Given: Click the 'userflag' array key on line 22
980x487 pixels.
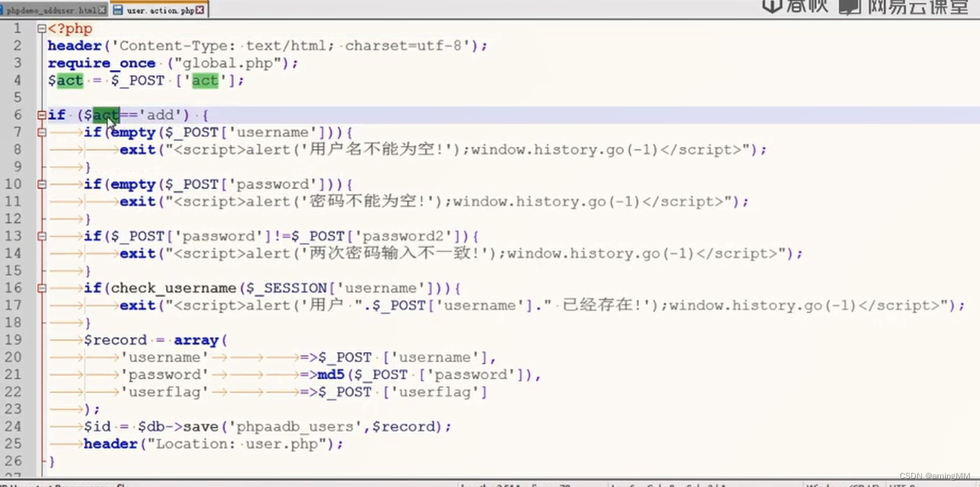Looking at the screenshot, I should point(164,392).
